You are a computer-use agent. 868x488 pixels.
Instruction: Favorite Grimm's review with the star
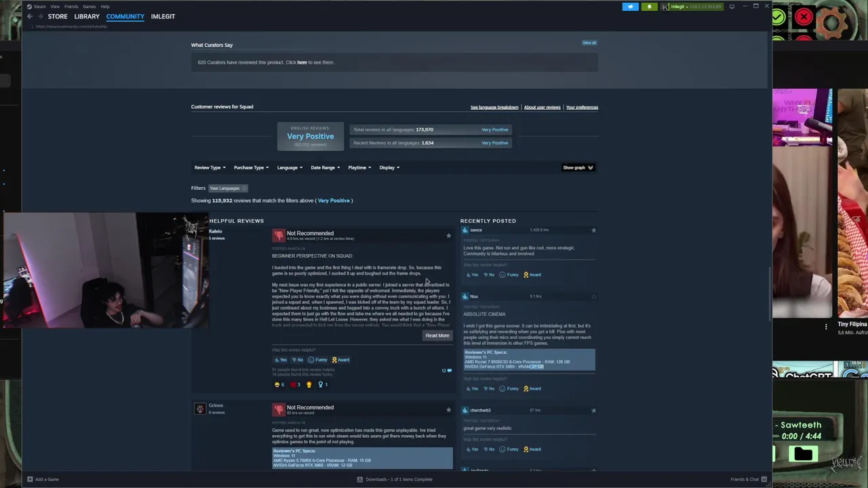click(448, 409)
